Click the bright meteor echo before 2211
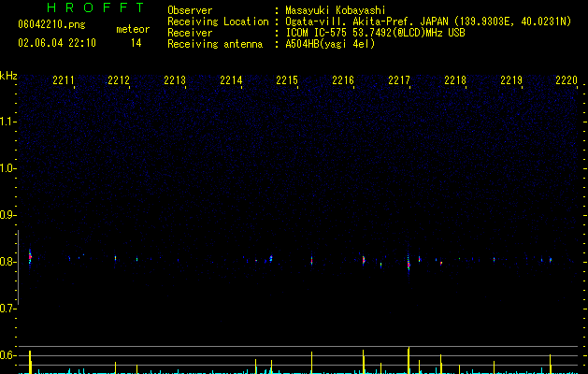 [x=30, y=257]
